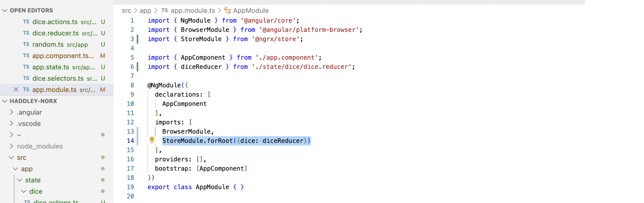Screen dimensions: 644x203
Task: Expand the .vscode folder
Action: (12, 123)
